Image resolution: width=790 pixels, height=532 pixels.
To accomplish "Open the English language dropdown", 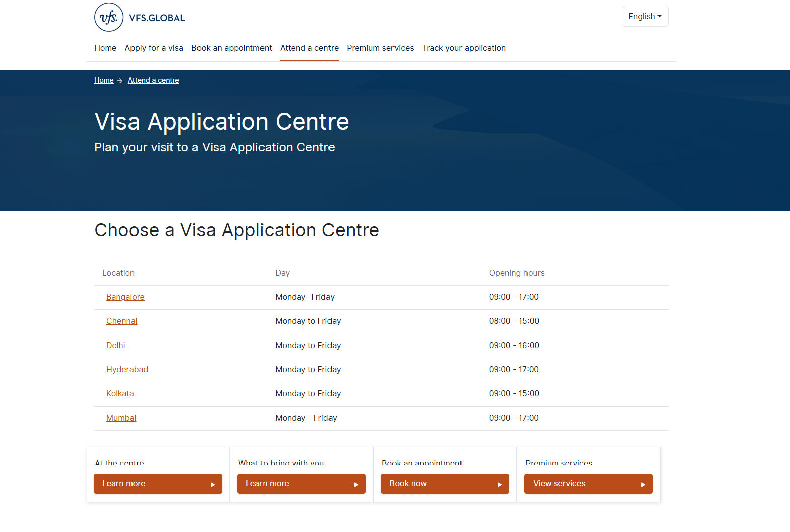I will point(645,17).
